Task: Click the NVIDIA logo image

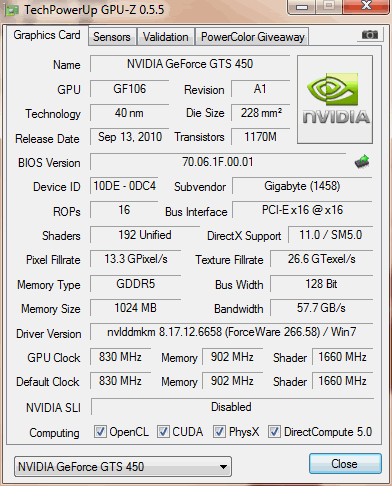Action: tap(335, 100)
